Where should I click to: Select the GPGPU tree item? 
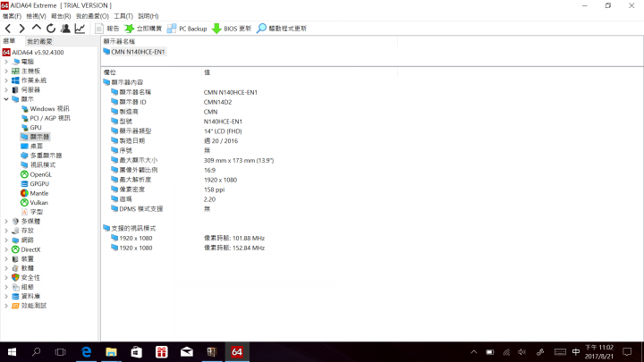point(39,184)
